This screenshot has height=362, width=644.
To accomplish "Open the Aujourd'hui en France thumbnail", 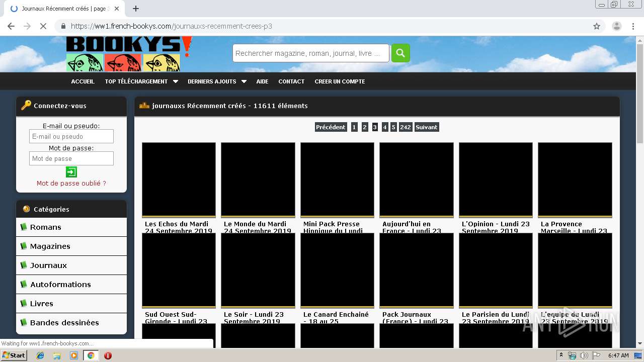I will pyautogui.click(x=417, y=179).
